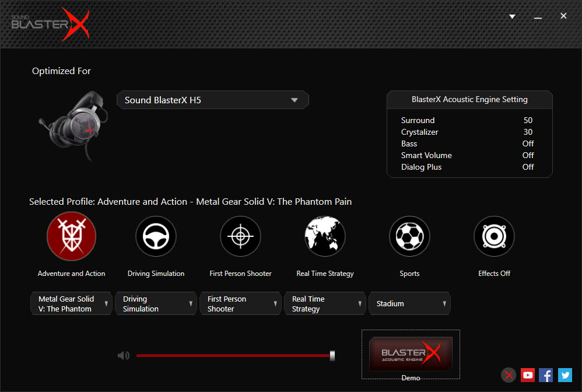582x392 pixels.
Task: Click the Sound BlasterX H5 headset image
Action: [x=73, y=125]
